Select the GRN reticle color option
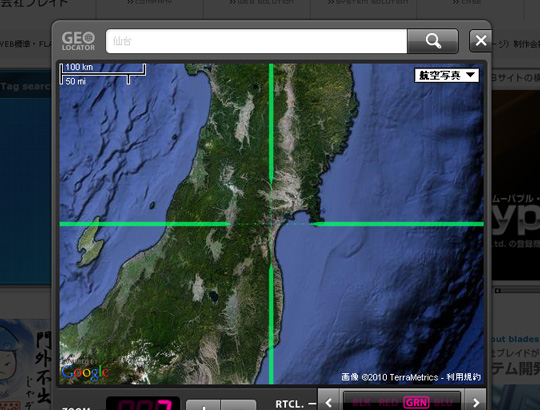The width and height of the screenshot is (540, 410). pyautogui.click(x=416, y=402)
